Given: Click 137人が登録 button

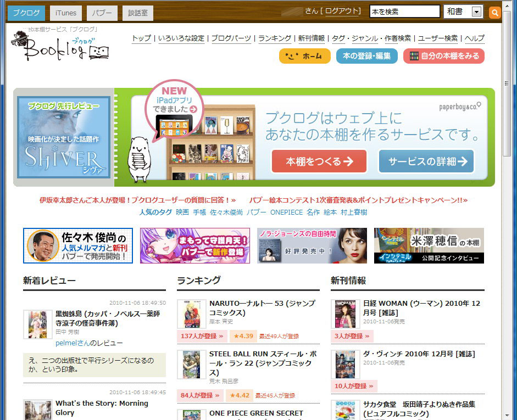Looking at the screenshot, I should tap(202, 336).
